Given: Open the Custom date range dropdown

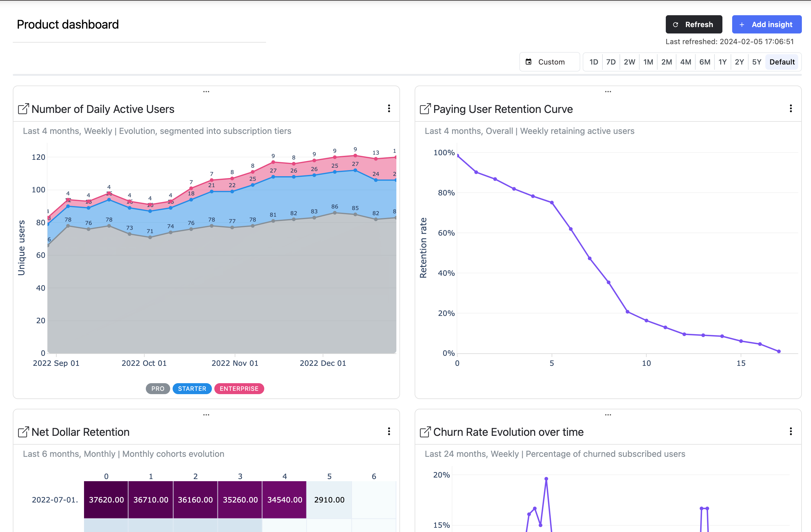Looking at the screenshot, I should 549,62.
